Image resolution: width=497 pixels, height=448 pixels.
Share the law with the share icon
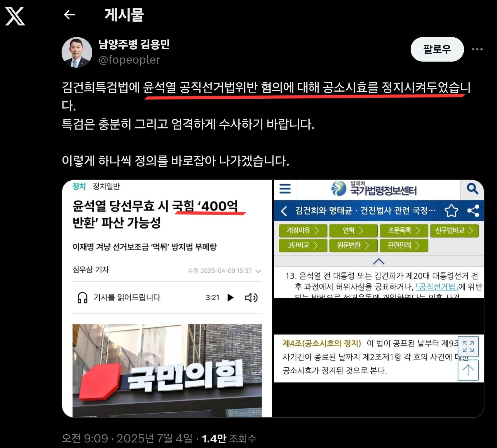click(473, 211)
